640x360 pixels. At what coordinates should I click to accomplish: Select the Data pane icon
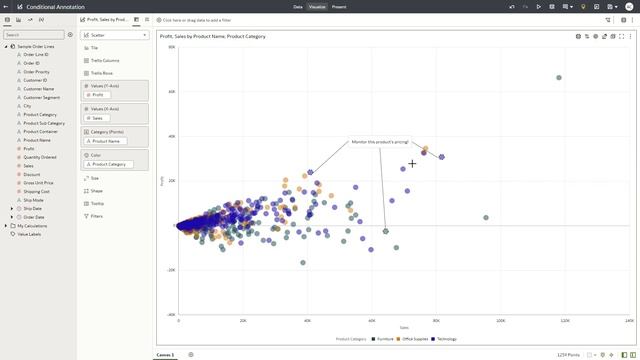point(7,20)
